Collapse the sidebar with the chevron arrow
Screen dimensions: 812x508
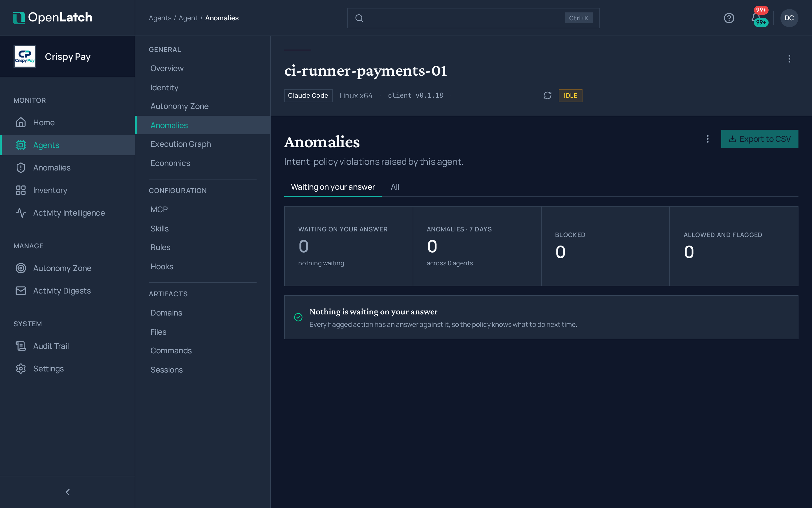click(67, 492)
